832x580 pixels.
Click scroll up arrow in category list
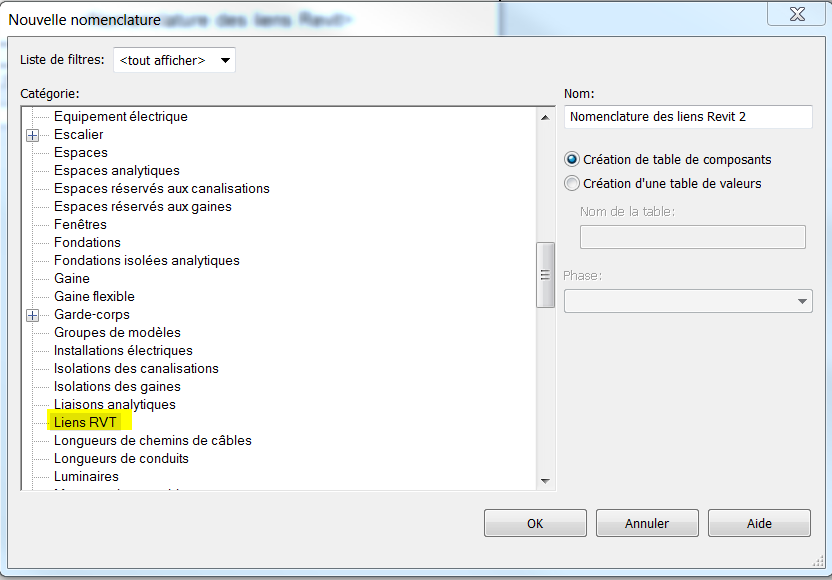(x=545, y=117)
